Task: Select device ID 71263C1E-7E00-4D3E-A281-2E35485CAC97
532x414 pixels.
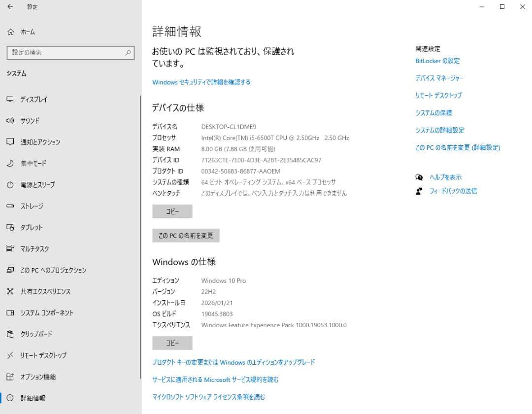Action: point(261,160)
